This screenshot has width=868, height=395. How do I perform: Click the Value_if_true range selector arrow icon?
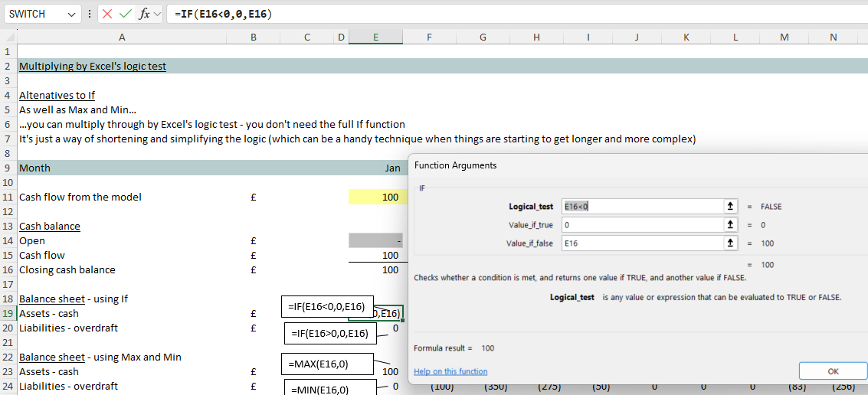(730, 225)
